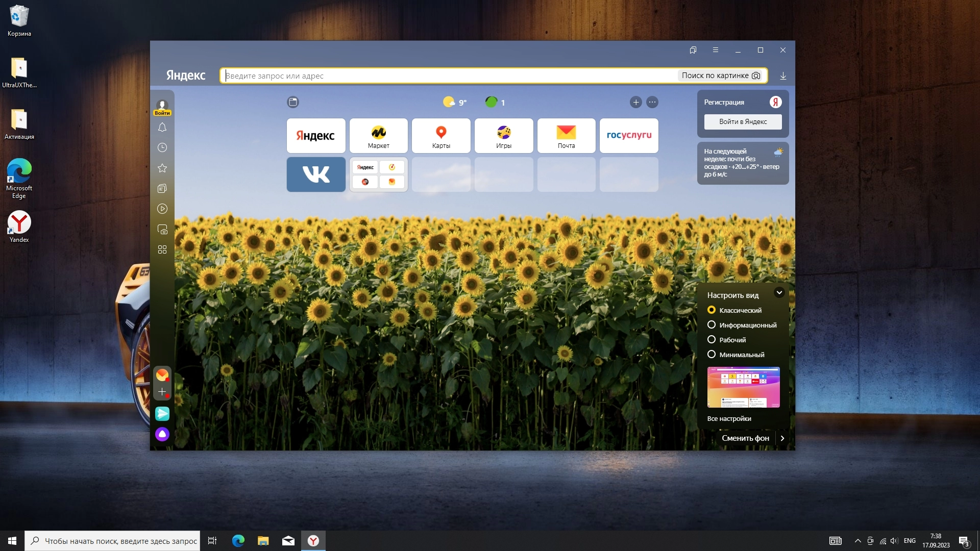Click Войти в Яндекс button
980x551 pixels.
(743, 122)
